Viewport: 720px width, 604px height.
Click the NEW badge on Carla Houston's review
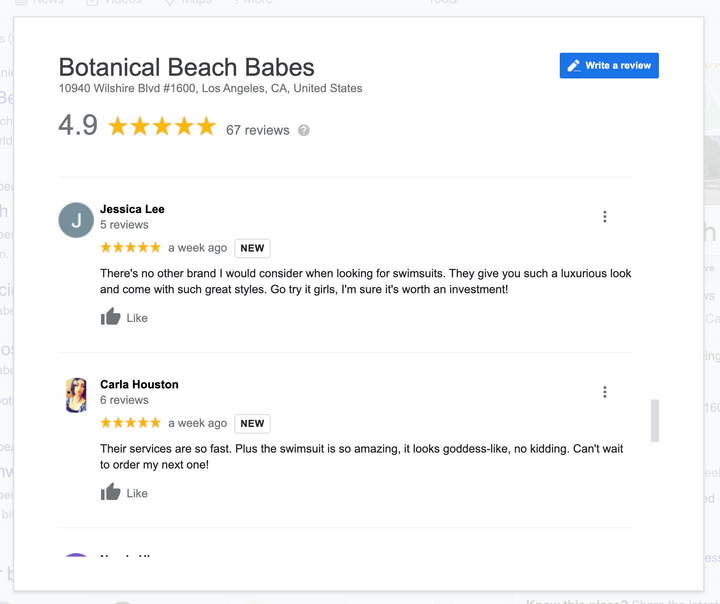coord(252,423)
